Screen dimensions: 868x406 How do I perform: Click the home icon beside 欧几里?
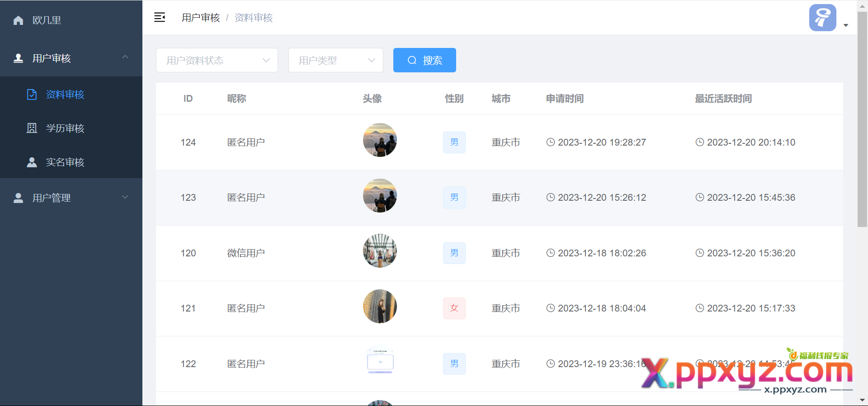tap(18, 20)
